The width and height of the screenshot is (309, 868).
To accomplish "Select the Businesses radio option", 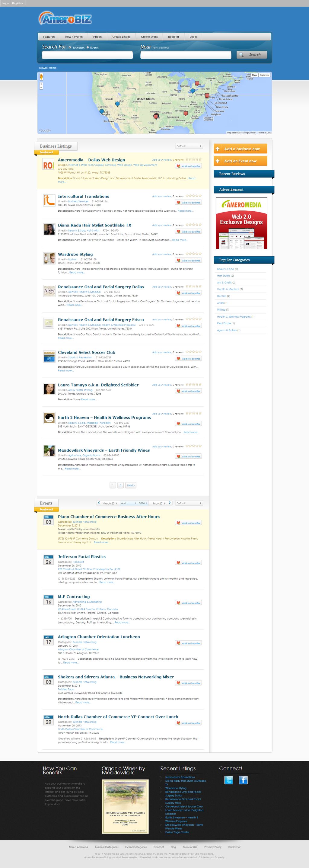I will [70, 47].
